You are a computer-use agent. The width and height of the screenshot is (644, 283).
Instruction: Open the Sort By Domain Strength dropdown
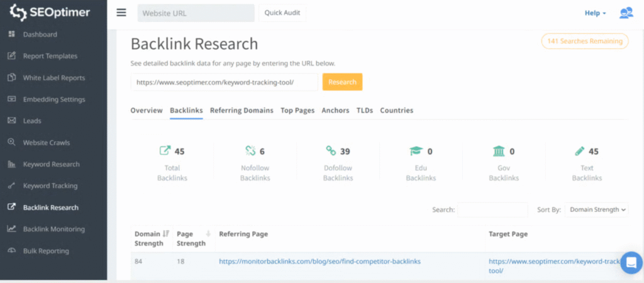[x=596, y=210]
